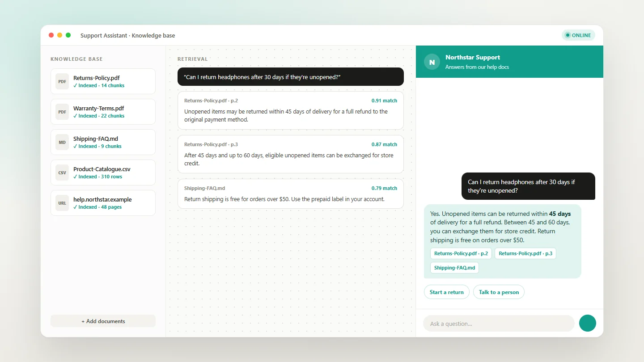This screenshot has width=644, height=362.
Task: Click the Start a return button
Action: [447, 292]
